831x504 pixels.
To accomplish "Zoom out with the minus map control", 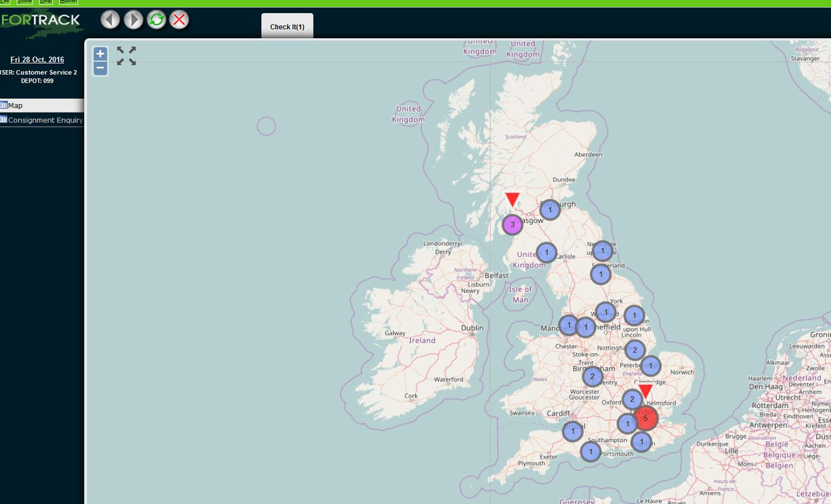I will tap(100, 68).
